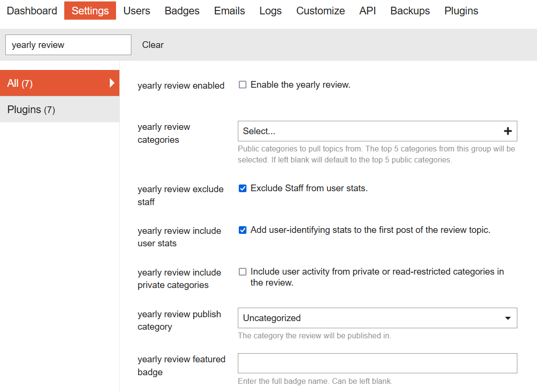This screenshot has height=392, width=537.
Task: Uncheck user-identifying stats option
Action: 243,229
